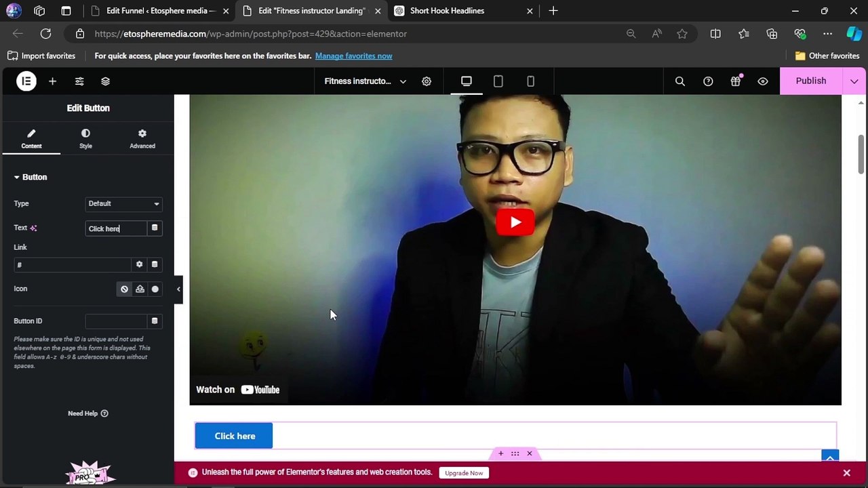The height and width of the screenshot is (488, 868).
Task: Open the Finder search icon
Action: [680, 81]
